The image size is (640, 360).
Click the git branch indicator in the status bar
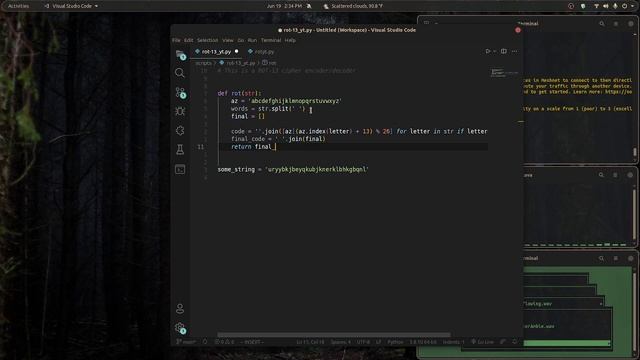pyautogui.click(x=186, y=342)
